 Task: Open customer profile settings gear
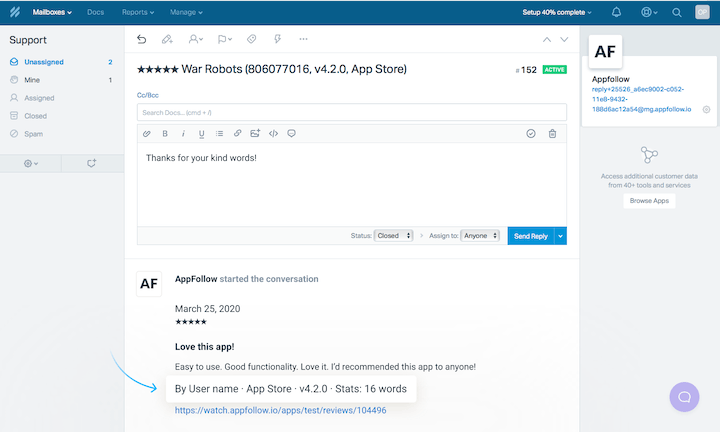[706, 109]
